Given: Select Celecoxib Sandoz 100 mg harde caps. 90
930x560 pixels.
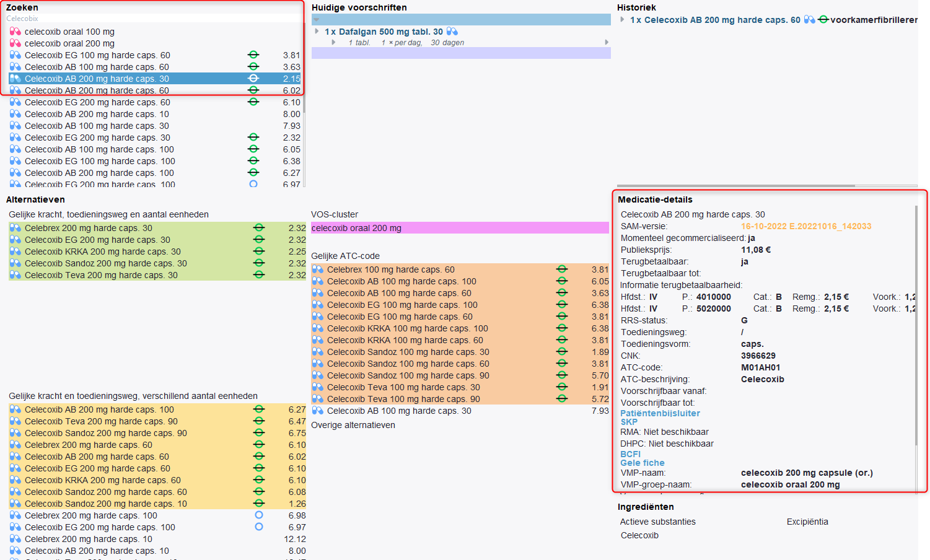Looking at the screenshot, I should [460, 375].
